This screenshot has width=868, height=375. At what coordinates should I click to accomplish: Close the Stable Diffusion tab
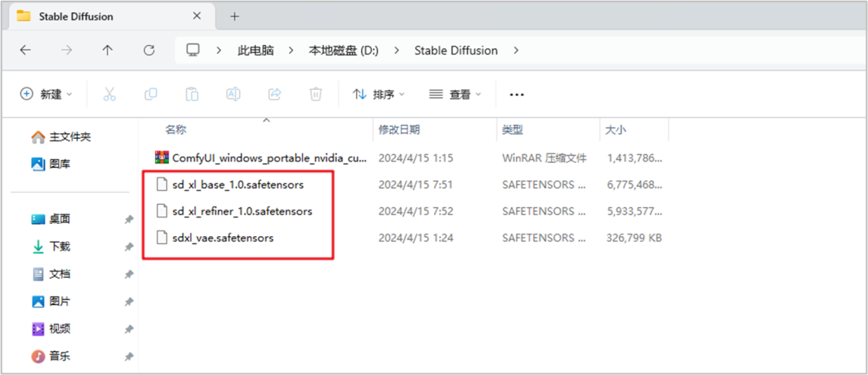pos(197,16)
